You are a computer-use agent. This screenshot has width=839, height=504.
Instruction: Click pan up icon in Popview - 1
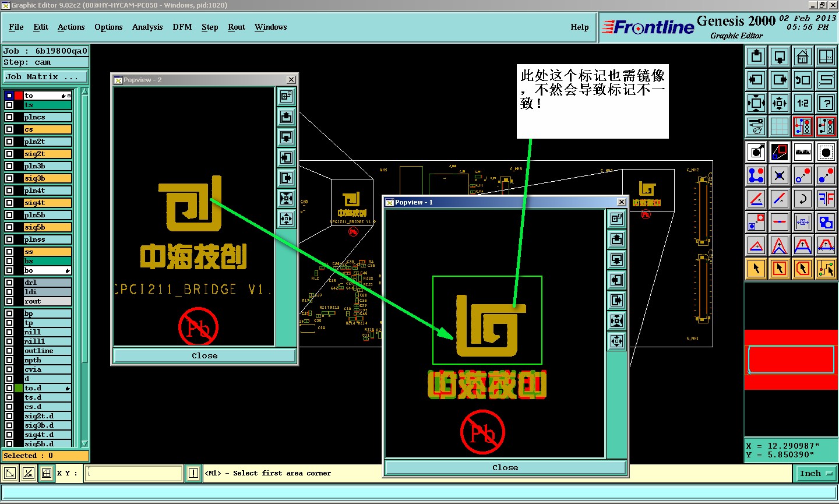616,239
